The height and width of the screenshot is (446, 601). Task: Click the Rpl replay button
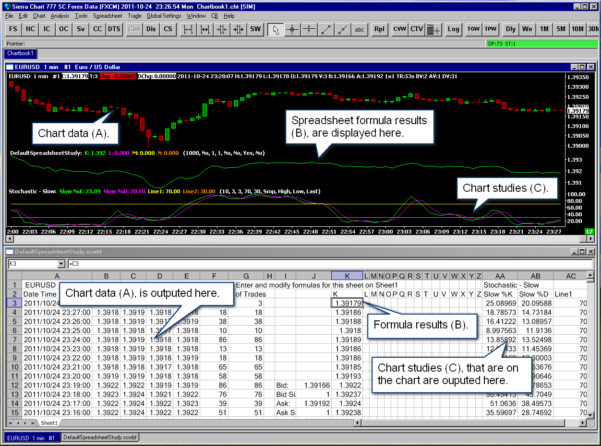379,30
